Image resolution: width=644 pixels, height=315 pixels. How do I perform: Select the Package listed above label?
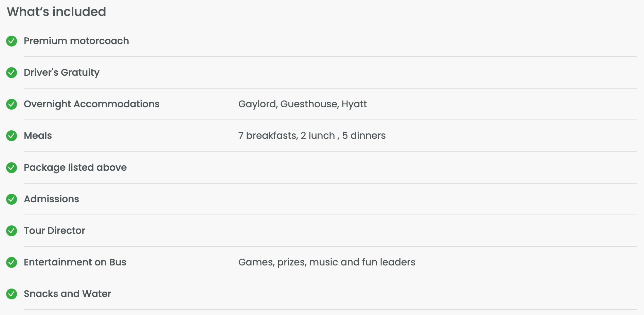(x=75, y=168)
